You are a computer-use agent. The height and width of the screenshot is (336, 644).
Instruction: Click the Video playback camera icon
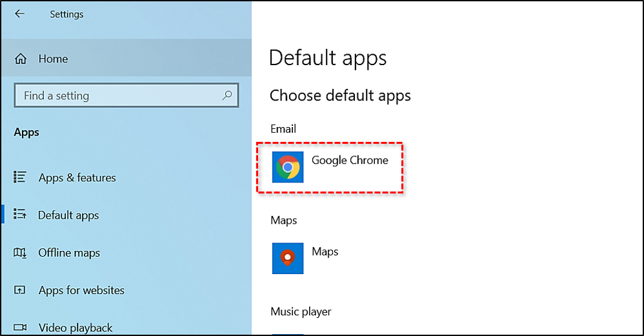[x=20, y=328]
